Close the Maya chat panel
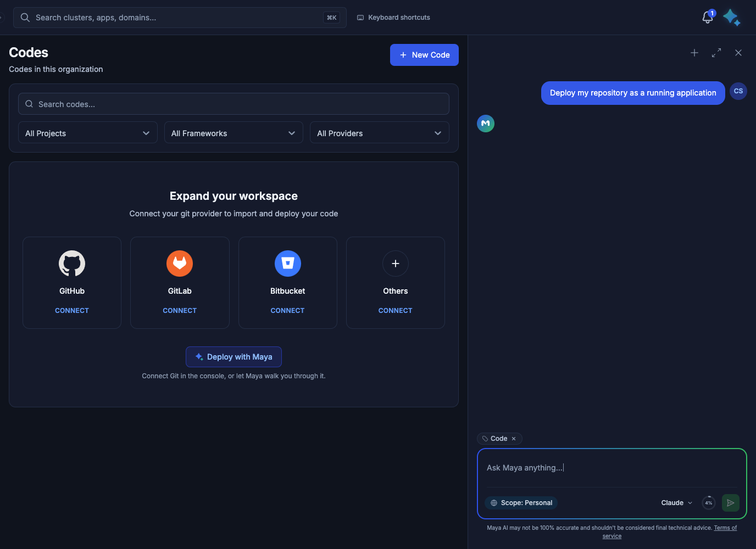The width and height of the screenshot is (756, 549). coord(738,53)
